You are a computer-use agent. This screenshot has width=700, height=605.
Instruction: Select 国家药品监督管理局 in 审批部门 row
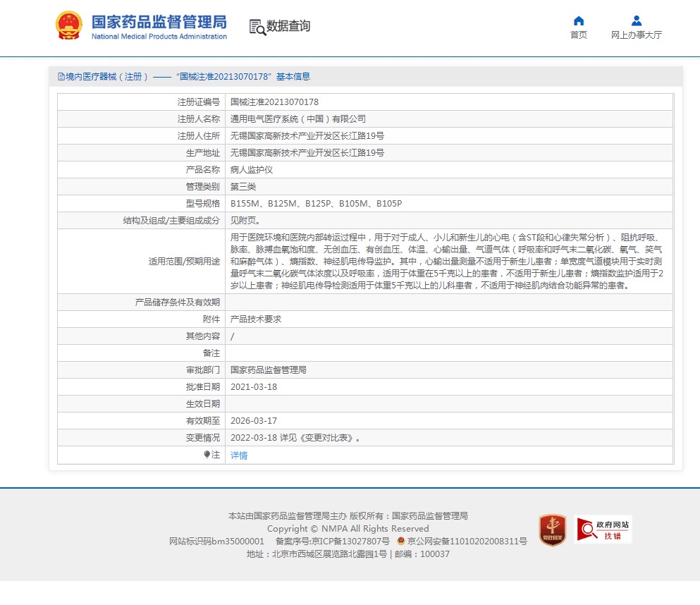coord(269,370)
